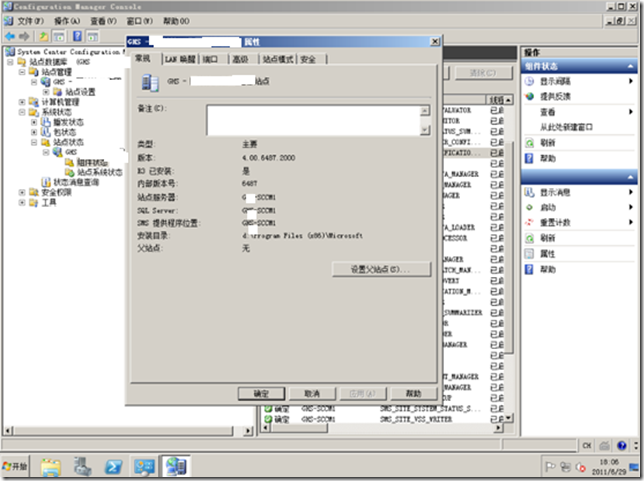Expand the 站点设置 tree node
This screenshot has height=481, width=644.
pyautogui.click(x=46, y=92)
